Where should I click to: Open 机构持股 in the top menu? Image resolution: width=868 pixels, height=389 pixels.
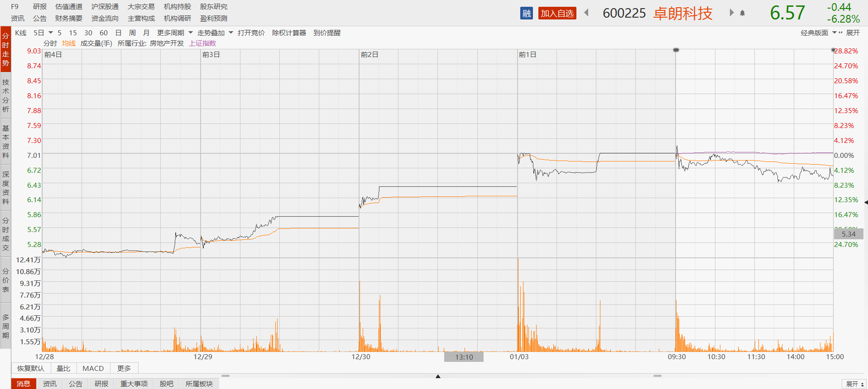[x=177, y=7]
